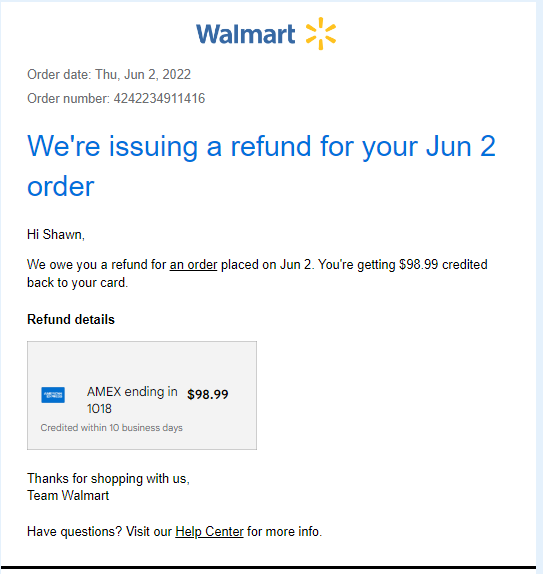
Task: Click the order number 4242234911416
Action: (x=159, y=98)
